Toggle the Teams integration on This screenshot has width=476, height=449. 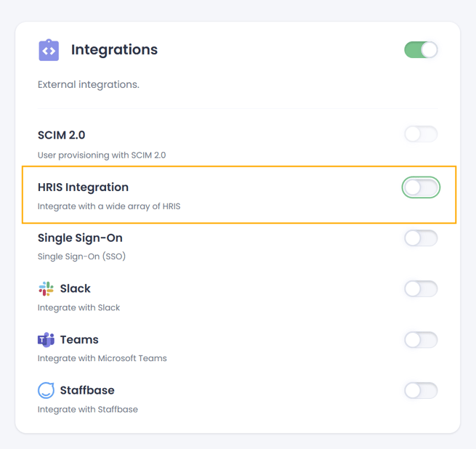[x=421, y=340]
